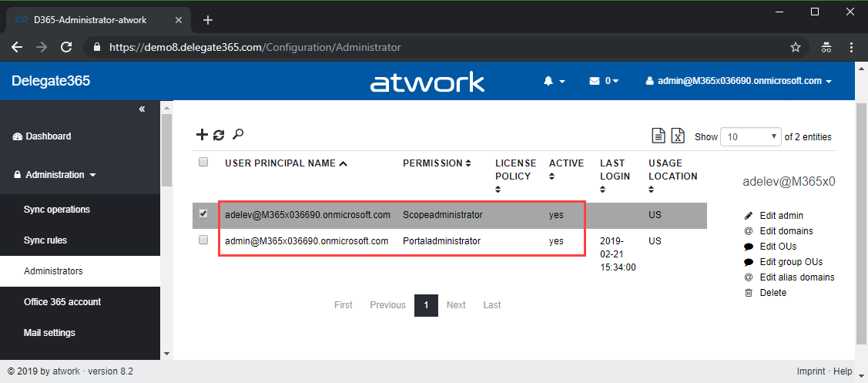Click the bubble icon beside Edit group OUs
Image resolution: width=868 pixels, height=383 pixels.
click(749, 262)
